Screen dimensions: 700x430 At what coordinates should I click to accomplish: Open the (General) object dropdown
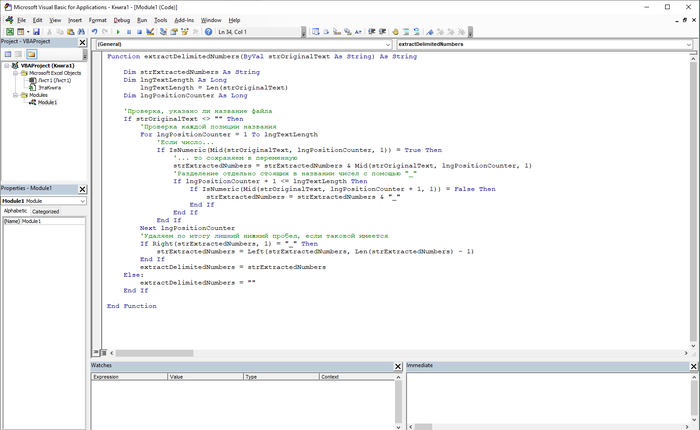387,45
